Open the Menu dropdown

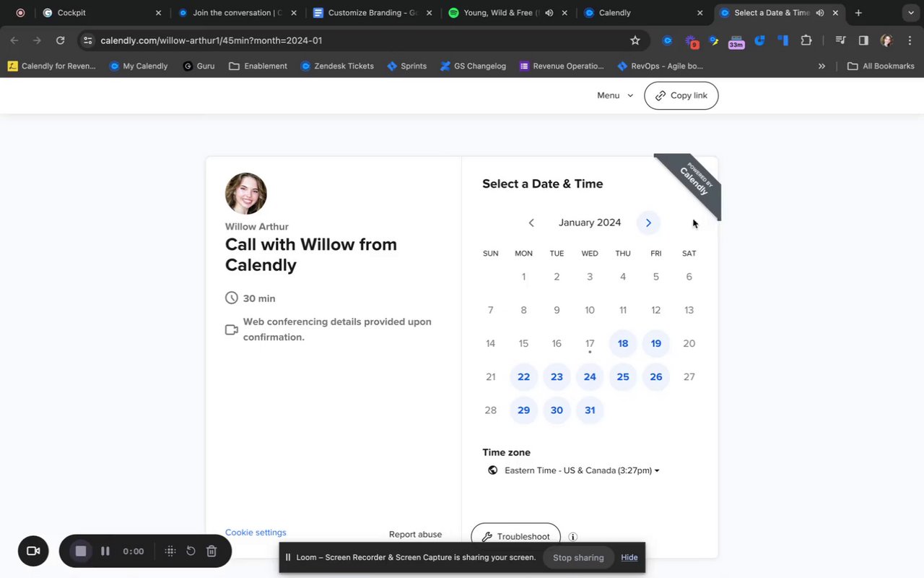pyautogui.click(x=615, y=95)
